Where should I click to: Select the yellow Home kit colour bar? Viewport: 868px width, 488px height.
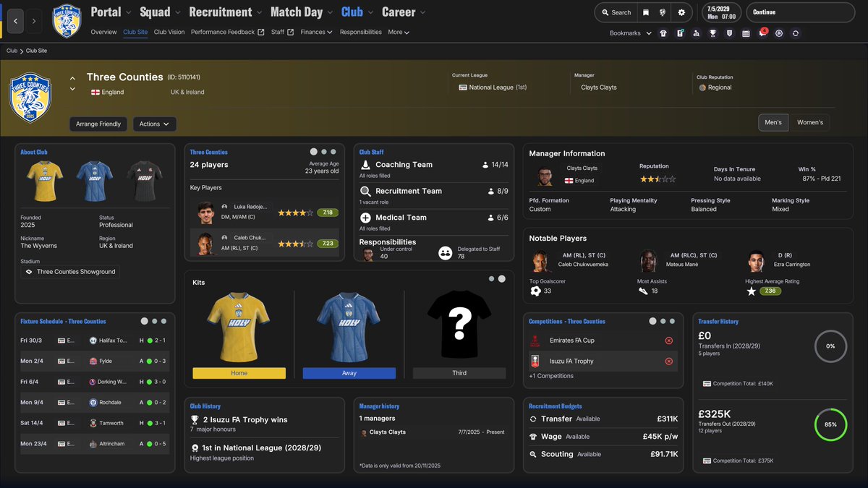pos(239,373)
